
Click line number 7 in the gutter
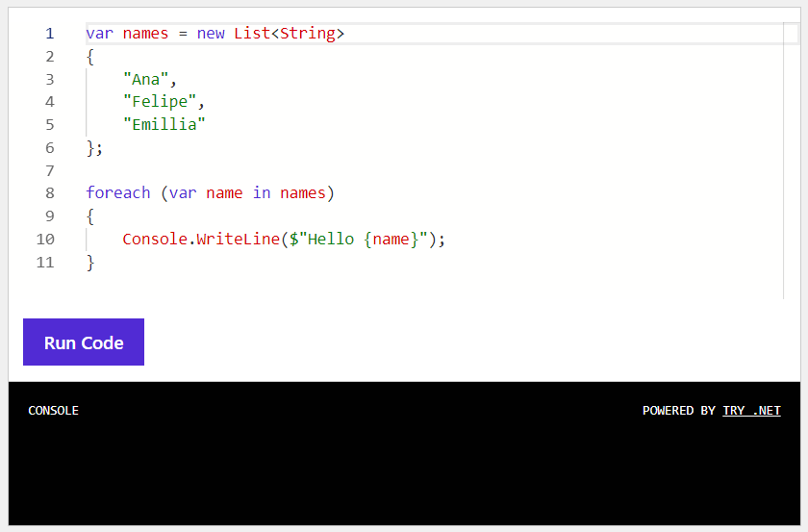pyautogui.click(x=50, y=170)
